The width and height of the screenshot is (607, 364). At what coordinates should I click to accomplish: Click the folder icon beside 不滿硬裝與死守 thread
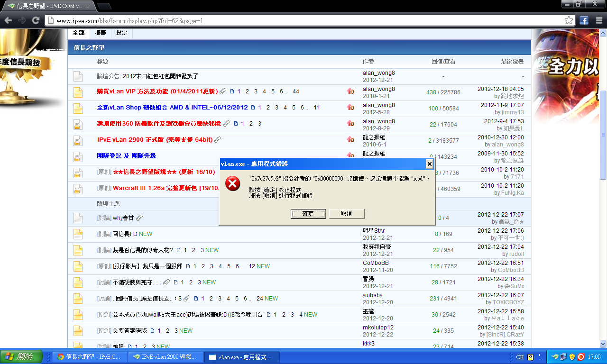tap(78, 282)
